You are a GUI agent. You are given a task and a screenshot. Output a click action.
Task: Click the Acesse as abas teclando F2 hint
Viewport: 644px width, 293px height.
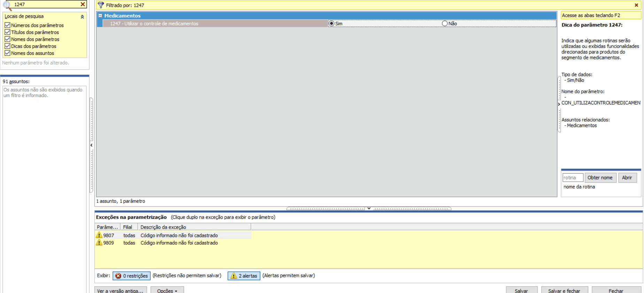pos(601,15)
